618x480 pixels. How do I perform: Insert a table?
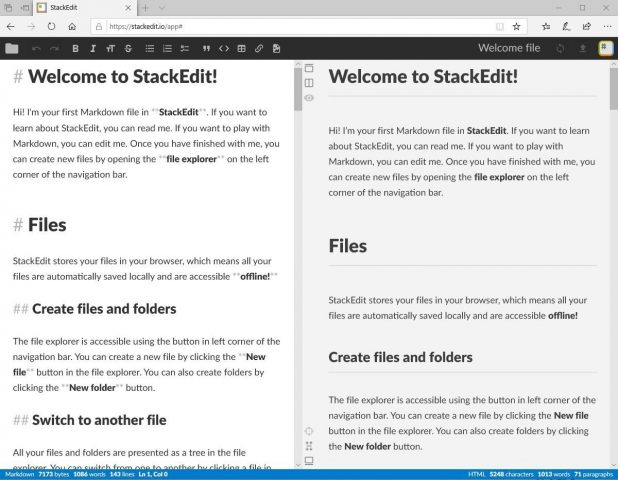coord(242,48)
